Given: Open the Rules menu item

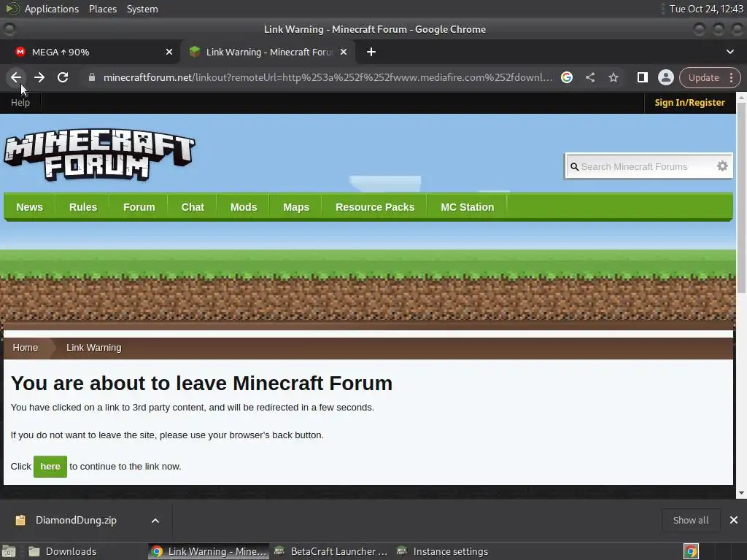Looking at the screenshot, I should (x=83, y=207).
